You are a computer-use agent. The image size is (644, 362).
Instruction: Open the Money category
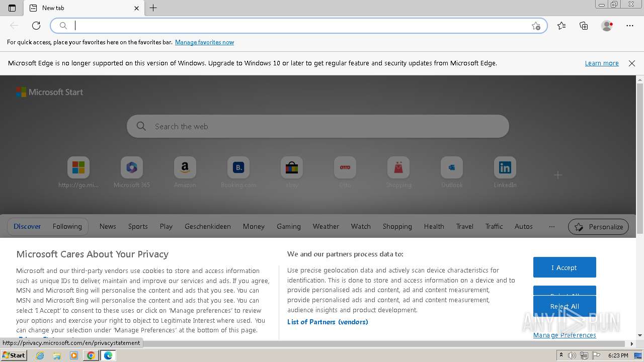[254, 226]
